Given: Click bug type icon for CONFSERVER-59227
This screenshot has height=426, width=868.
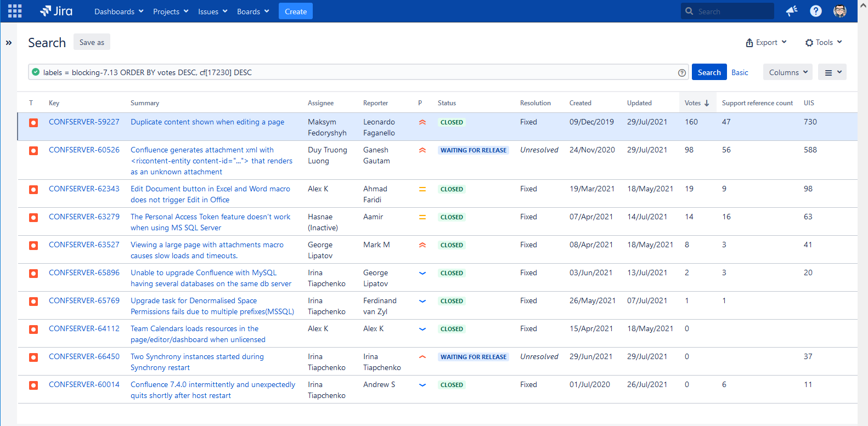Looking at the screenshot, I should (x=33, y=123).
